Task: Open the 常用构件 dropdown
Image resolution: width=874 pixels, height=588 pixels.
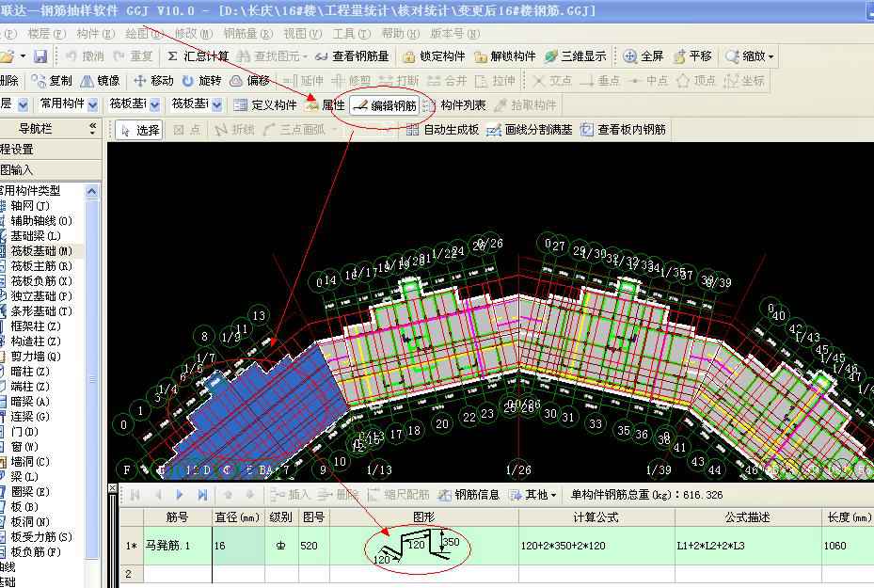Action: coord(93,104)
